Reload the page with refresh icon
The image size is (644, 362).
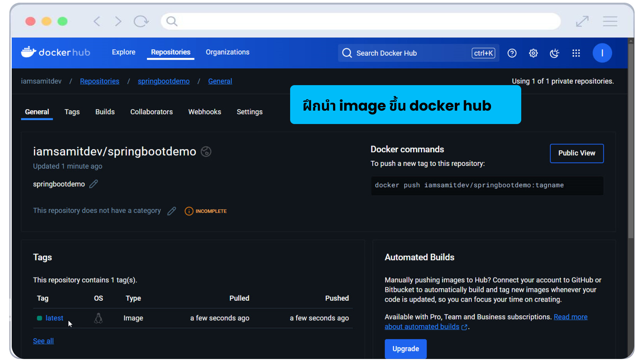tap(141, 21)
